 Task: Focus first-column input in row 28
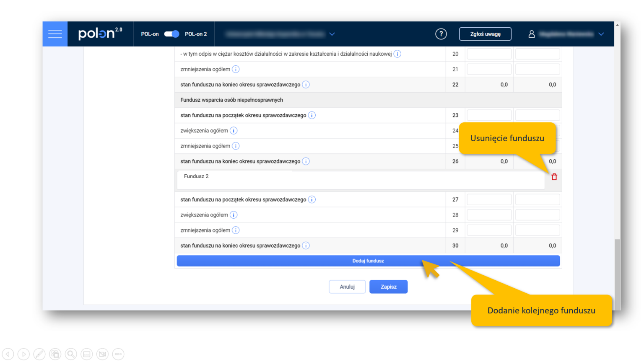point(489,215)
